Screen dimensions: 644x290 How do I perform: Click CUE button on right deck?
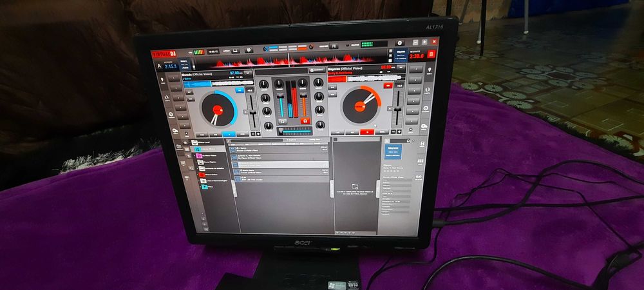coord(337,133)
